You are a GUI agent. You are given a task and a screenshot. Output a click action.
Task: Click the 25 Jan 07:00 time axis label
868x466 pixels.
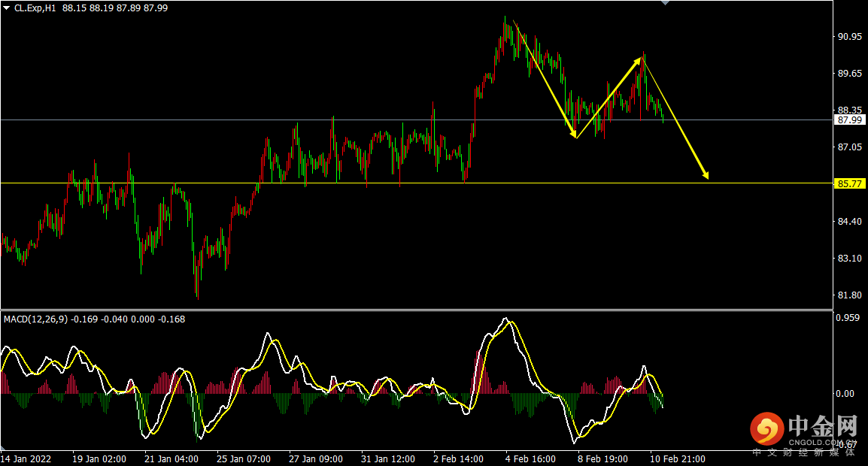pos(244,459)
